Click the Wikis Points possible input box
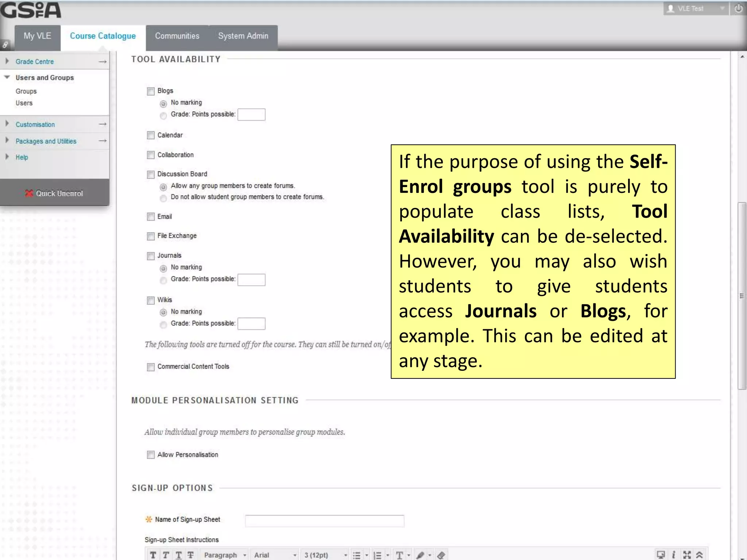 pos(251,323)
